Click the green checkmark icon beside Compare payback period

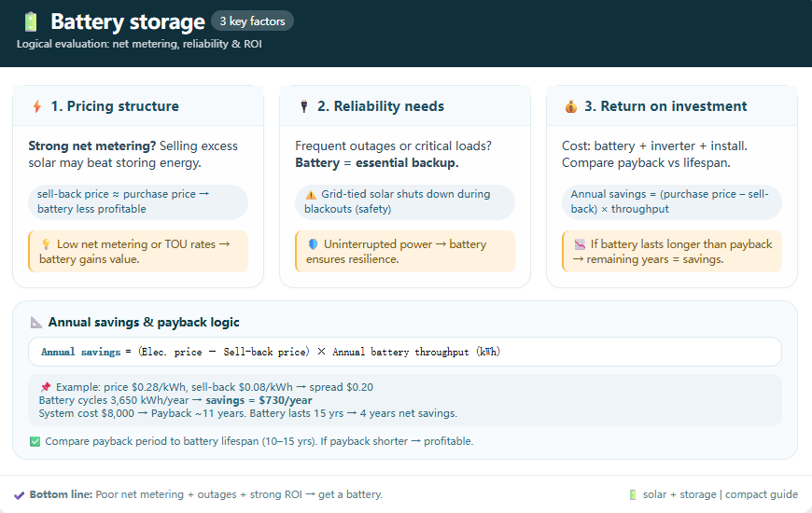click(x=35, y=441)
